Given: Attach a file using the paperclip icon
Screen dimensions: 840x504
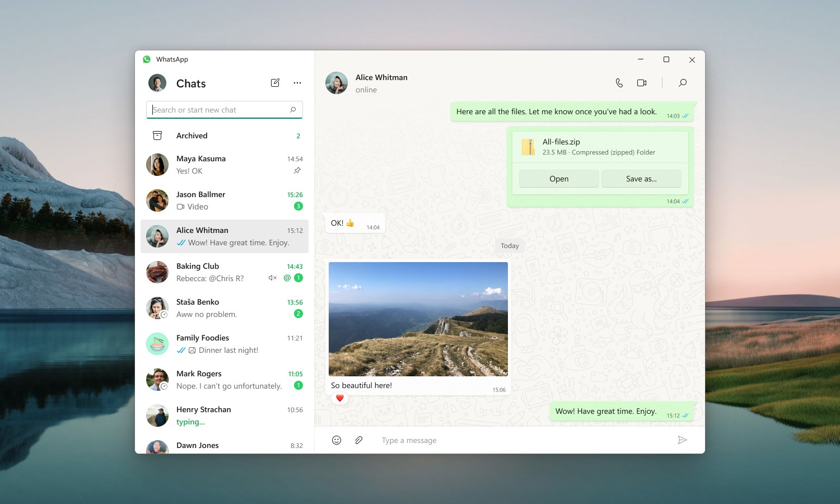Looking at the screenshot, I should tap(359, 440).
